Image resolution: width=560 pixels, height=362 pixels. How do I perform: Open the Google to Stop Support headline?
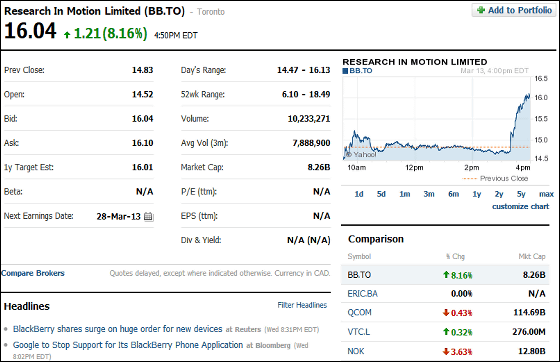(128, 345)
